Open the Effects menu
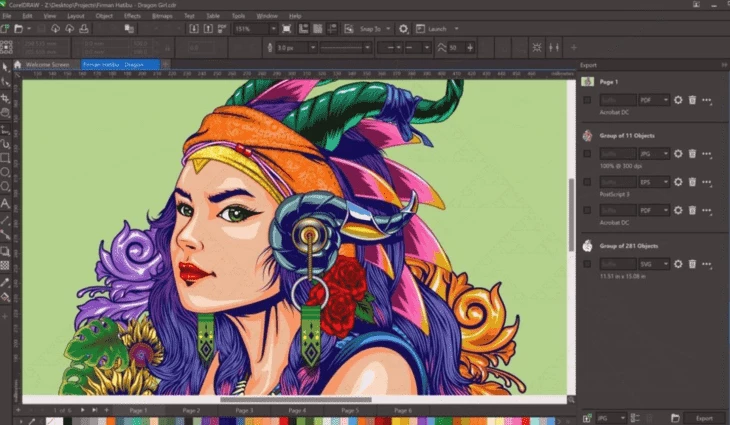 [132, 16]
